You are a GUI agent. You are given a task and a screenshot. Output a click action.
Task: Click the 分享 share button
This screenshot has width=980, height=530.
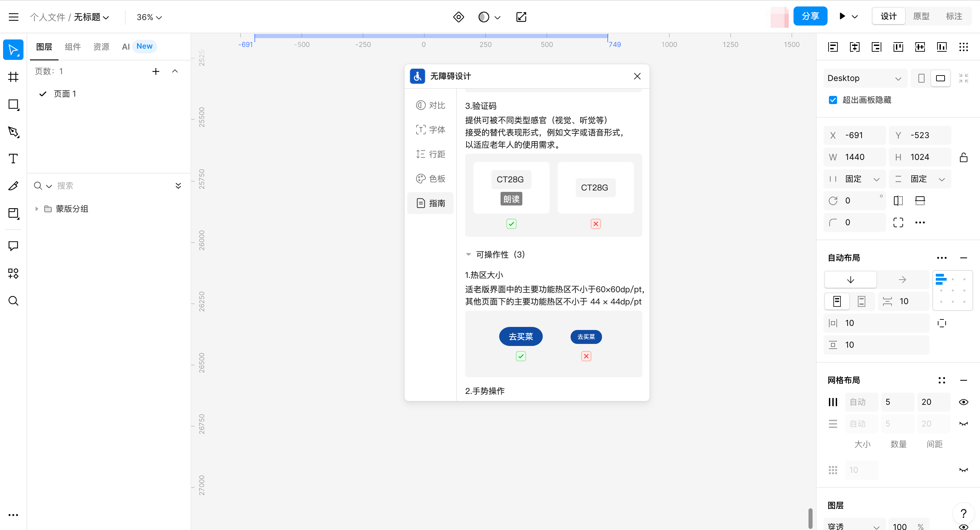pos(810,16)
